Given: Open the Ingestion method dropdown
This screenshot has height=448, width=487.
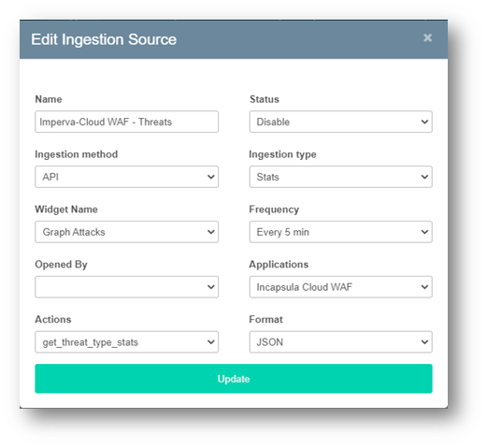Looking at the screenshot, I should (126, 177).
